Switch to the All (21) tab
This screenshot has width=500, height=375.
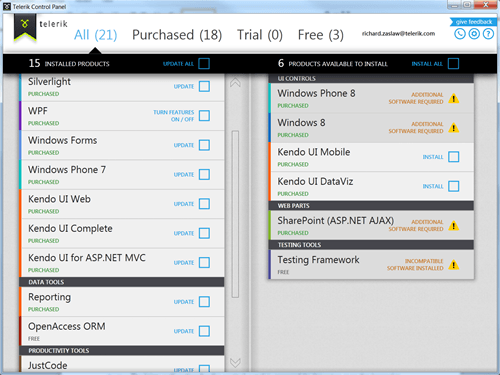coord(95,35)
